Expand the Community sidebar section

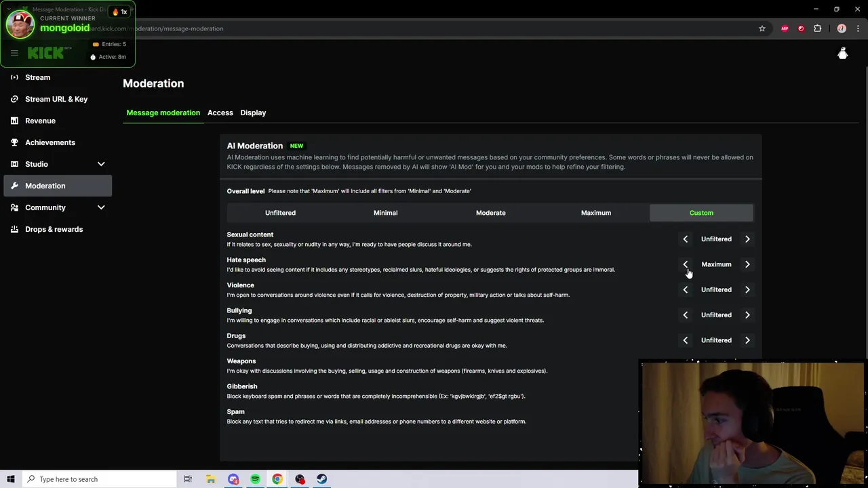[101, 207]
